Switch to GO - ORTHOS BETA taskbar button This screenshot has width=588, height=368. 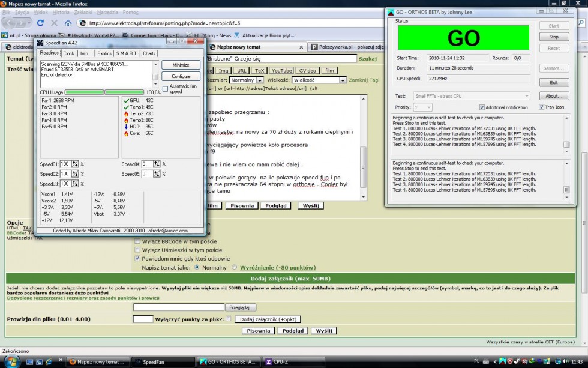pos(228,361)
